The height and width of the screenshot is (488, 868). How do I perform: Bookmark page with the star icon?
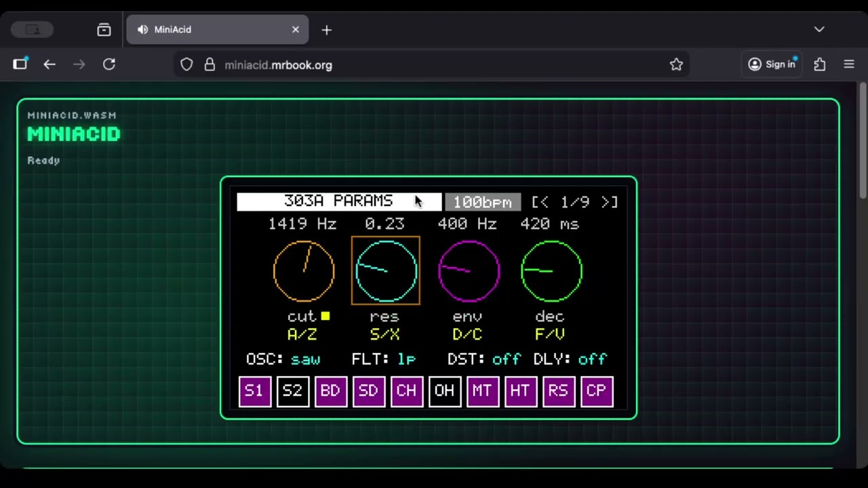pyautogui.click(x=676, y=64)
